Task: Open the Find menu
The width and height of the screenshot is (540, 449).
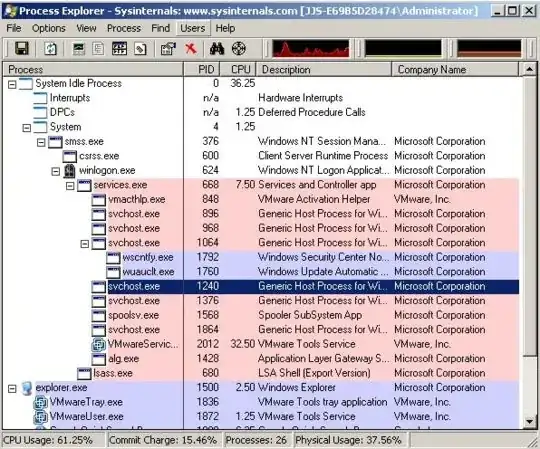Action: tap(160, 28)
